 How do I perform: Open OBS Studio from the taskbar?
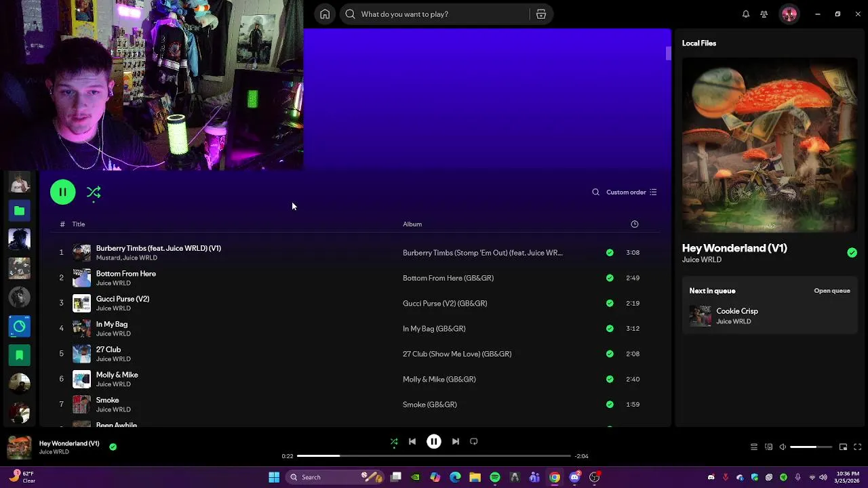(x=595, y=478)
